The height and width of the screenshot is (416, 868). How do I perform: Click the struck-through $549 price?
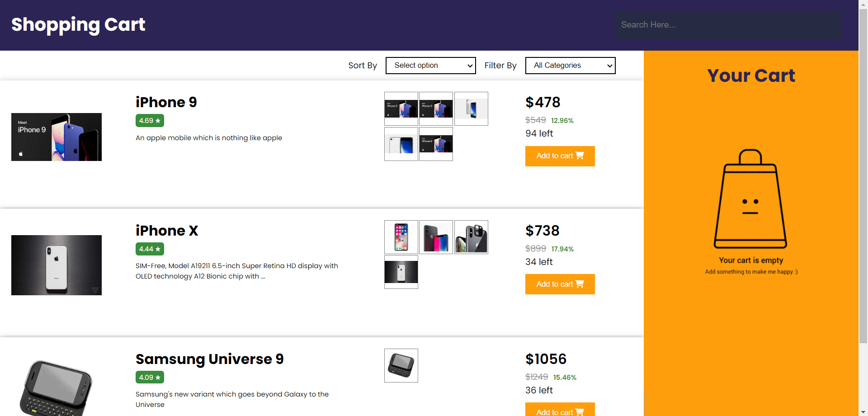tap(536, 120)
